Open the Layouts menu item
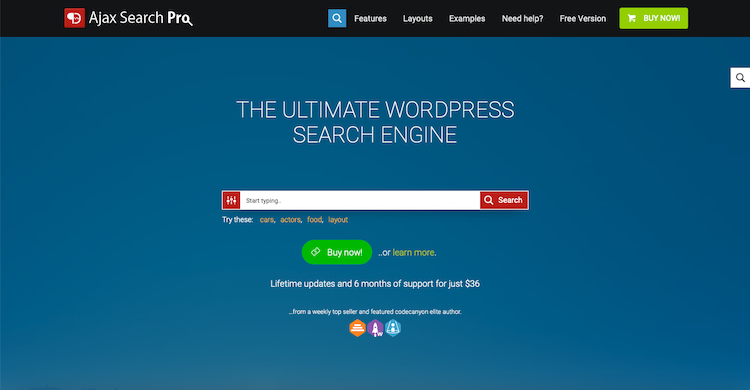 [418, 19]
